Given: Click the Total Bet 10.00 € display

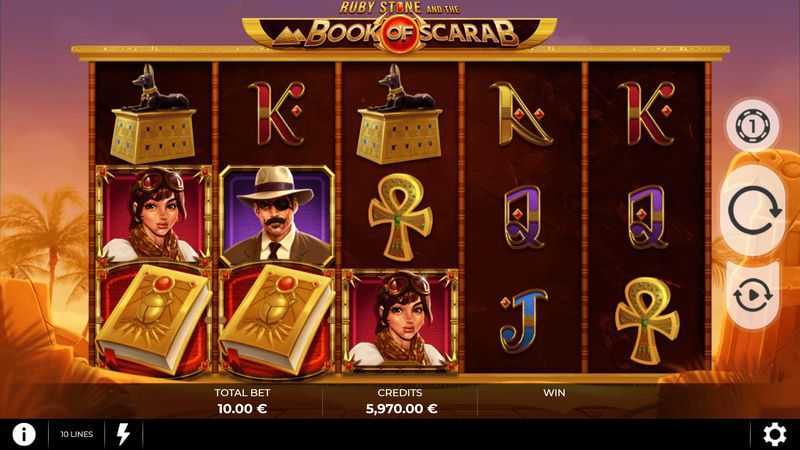Looking at the screenshot, I should click(242, 401).
